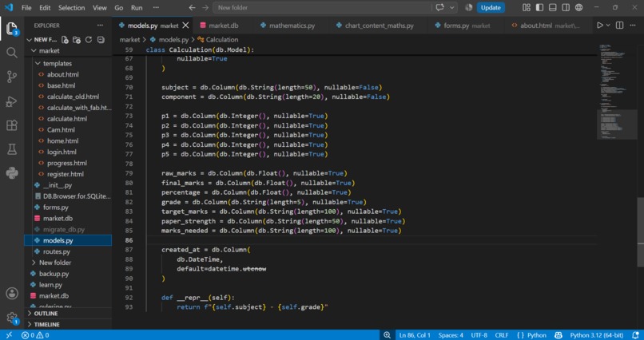Open the Copilot dropdown arrow

[x=452, y=8]
